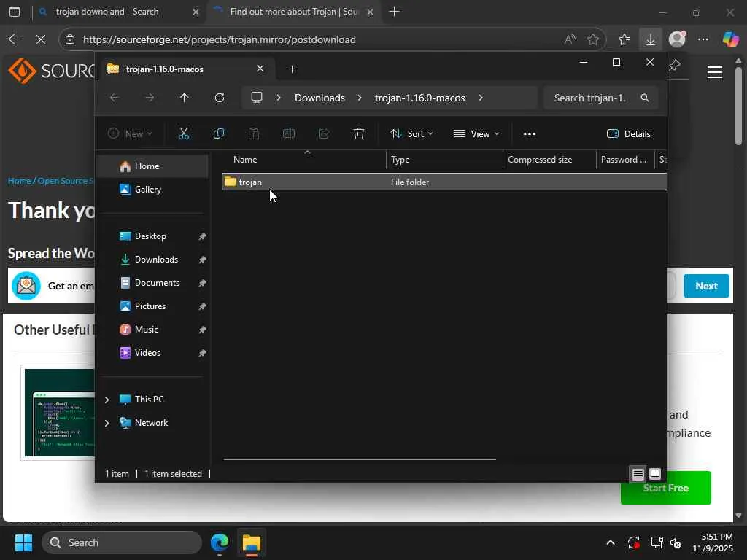
Task: Click the Details pane toggle button
Action: click(628, 134)
